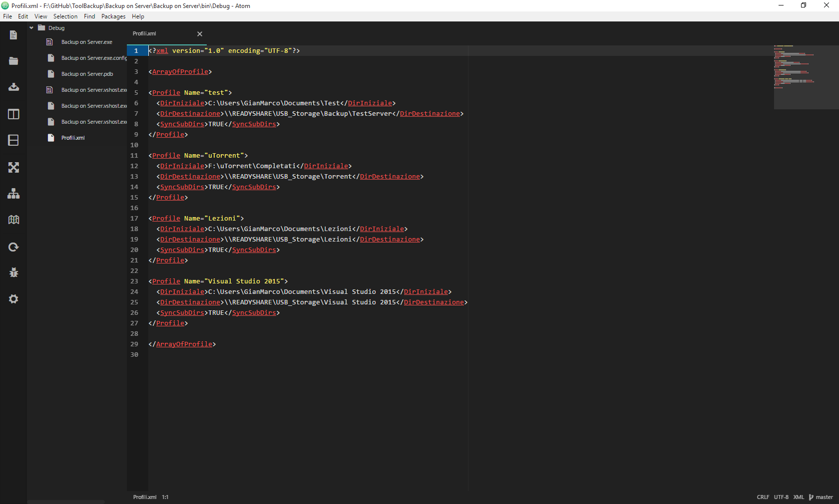
Task: Open the View menu
Action: [x=41, y=16]
